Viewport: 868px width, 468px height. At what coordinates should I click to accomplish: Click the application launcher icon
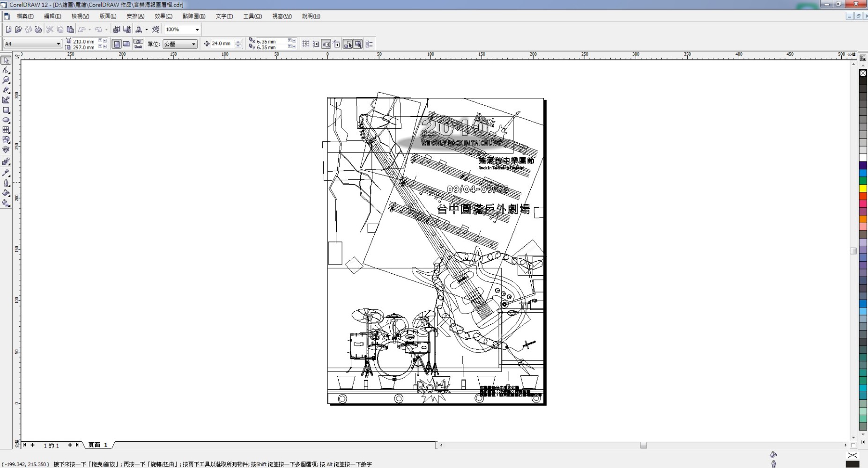pos(139,29)
